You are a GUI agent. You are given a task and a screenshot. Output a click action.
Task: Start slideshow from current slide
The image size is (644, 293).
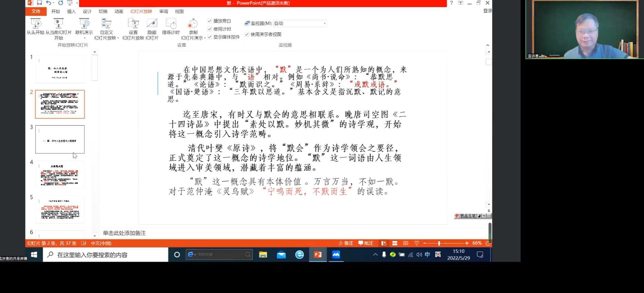pyautogui.click(x=58, y=24)
